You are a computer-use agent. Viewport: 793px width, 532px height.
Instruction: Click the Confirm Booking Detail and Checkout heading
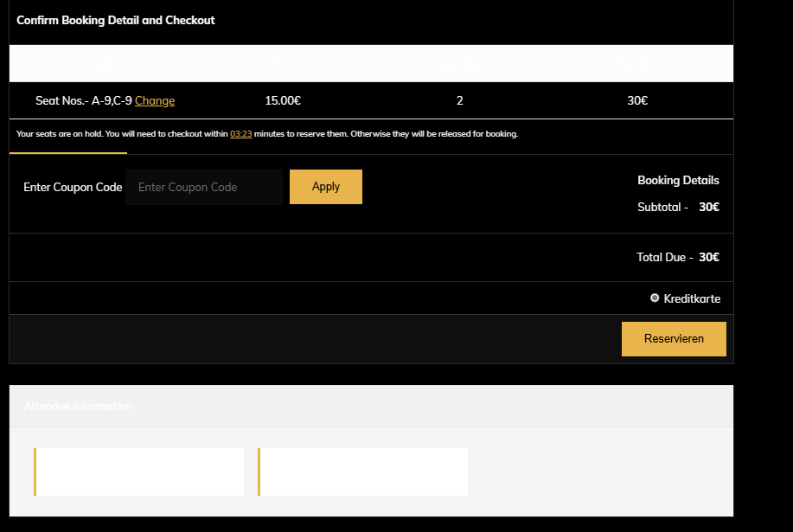[x=116, y=20]
